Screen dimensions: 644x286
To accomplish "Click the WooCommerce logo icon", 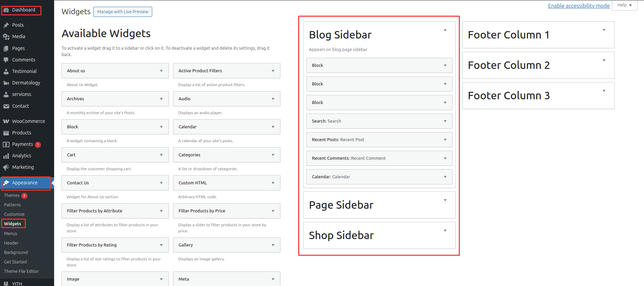I will (6, 121).
